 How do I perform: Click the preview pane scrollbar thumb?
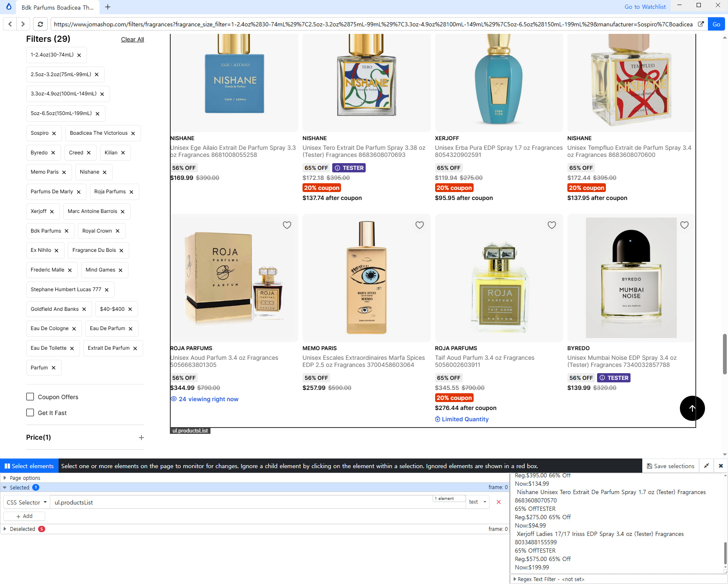pyautogui.click(x=725, y=553)
